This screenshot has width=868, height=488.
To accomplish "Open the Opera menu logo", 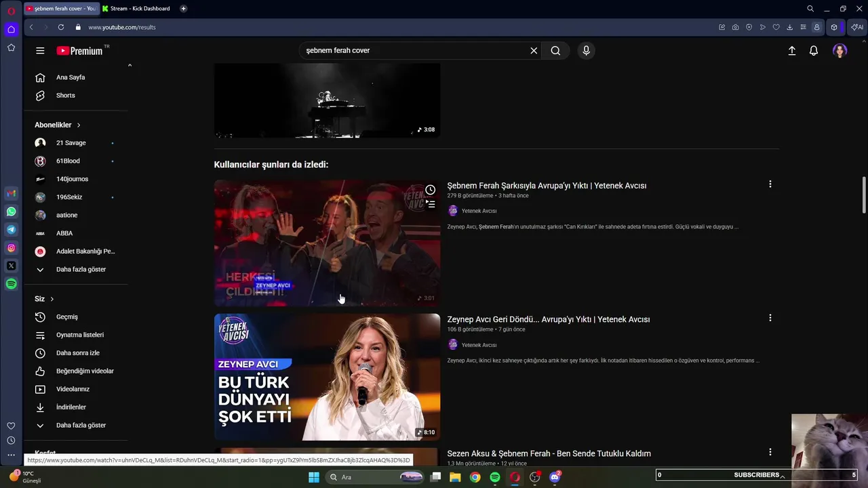I will 12,10.
